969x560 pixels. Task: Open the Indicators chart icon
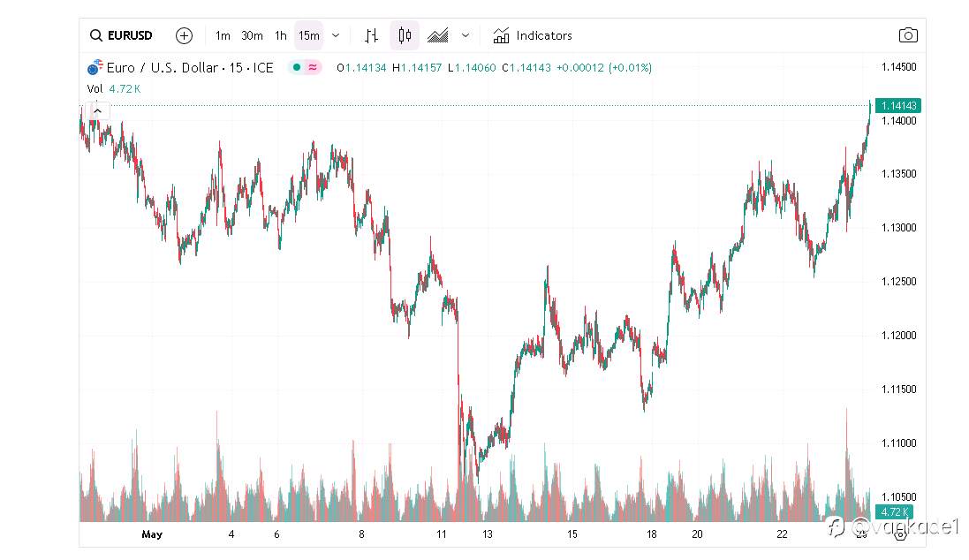click(x=501, y=36)
